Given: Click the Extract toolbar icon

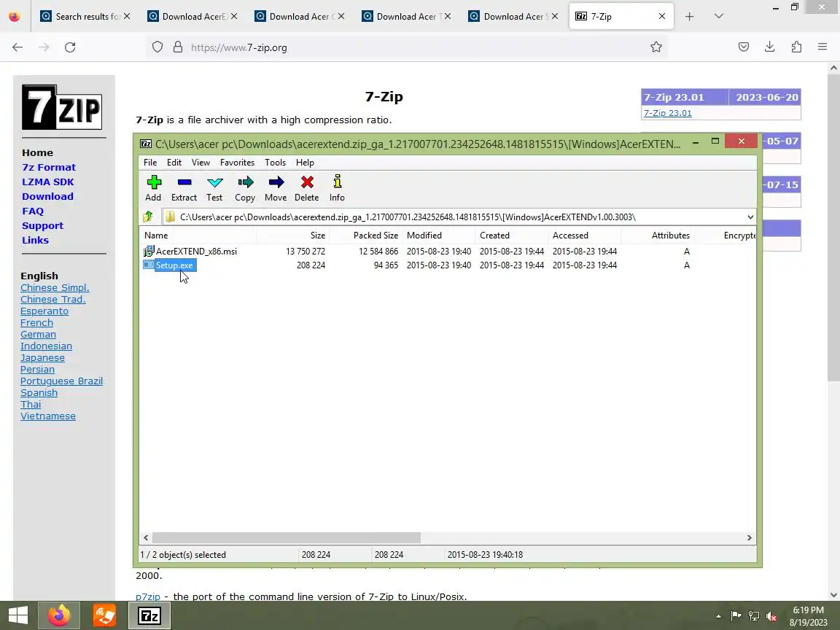Looking at the screenshot, I should click(184, 188).
